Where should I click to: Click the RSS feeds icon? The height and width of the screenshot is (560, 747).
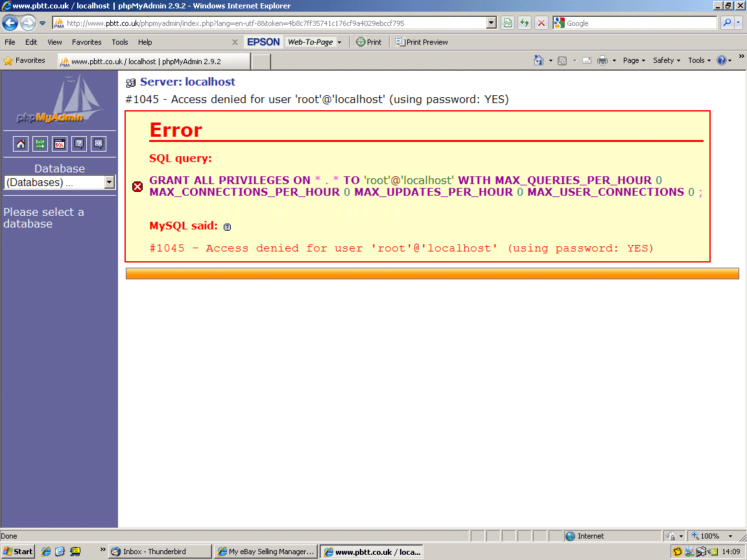coord(562,61)
